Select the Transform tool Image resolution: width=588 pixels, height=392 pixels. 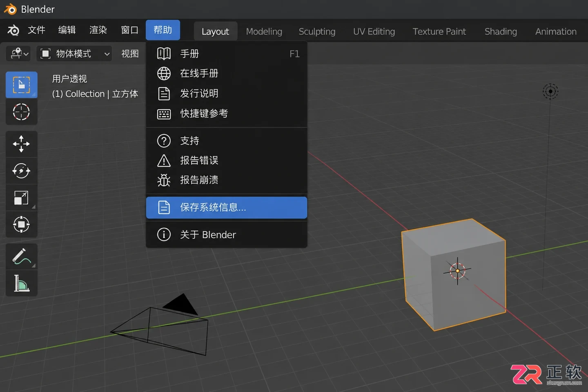22,224
